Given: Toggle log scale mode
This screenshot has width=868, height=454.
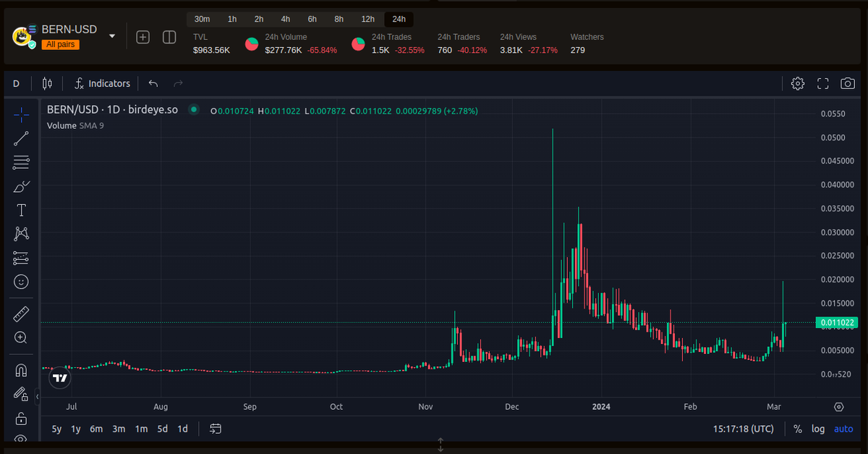Looking at the screenshot, I should click(x=818, y=429).
